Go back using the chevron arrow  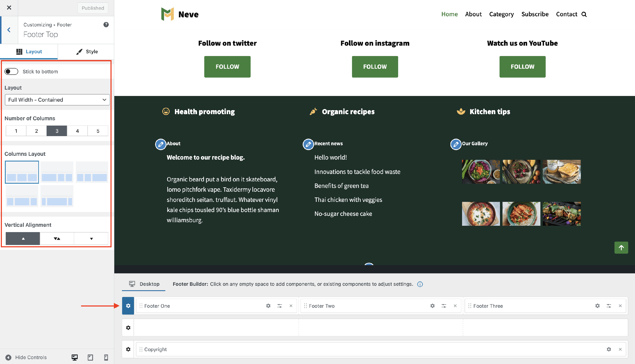[9, 30]
